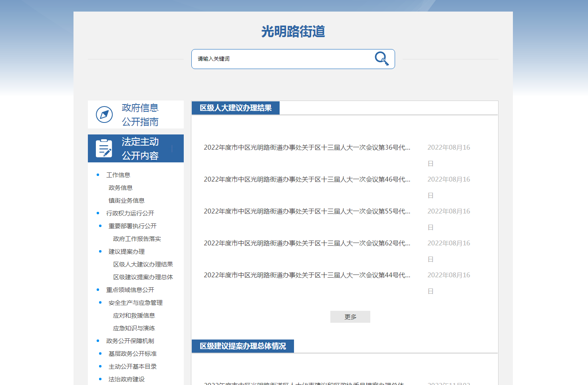Expand the 工作信息 tree item
588x385 pixels.
coord(118,175)
